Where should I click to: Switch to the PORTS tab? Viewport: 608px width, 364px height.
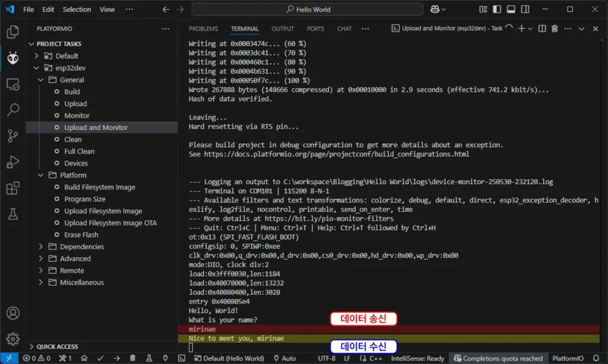click(x=315, y=29)
